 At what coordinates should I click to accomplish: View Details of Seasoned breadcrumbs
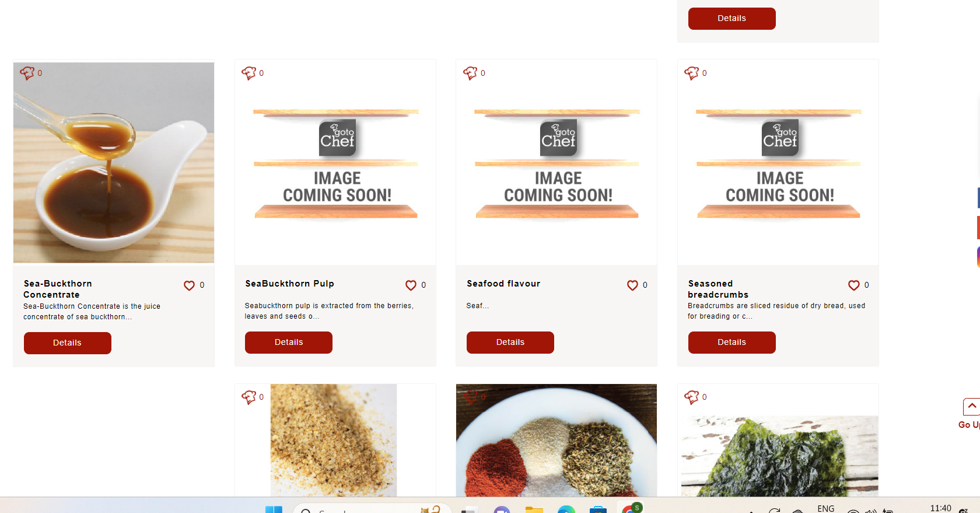click(x=732, y=343)
